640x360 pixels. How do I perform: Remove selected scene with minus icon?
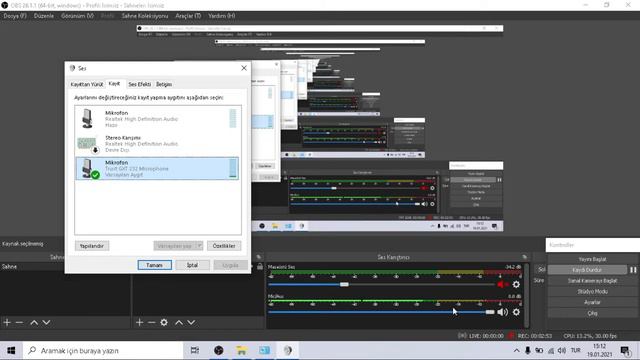[x=19, y=322]
